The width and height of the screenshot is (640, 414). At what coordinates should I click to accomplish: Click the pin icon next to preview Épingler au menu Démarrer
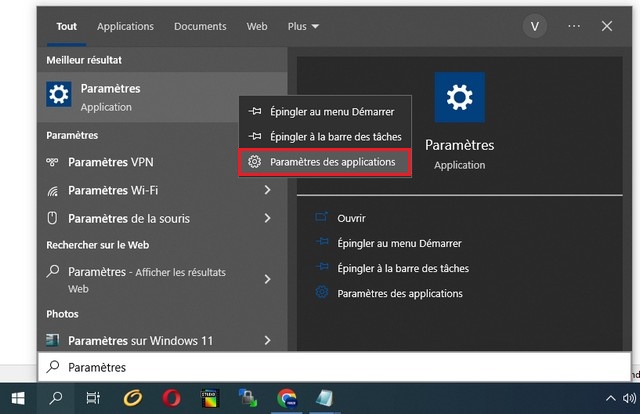point(322,242)
